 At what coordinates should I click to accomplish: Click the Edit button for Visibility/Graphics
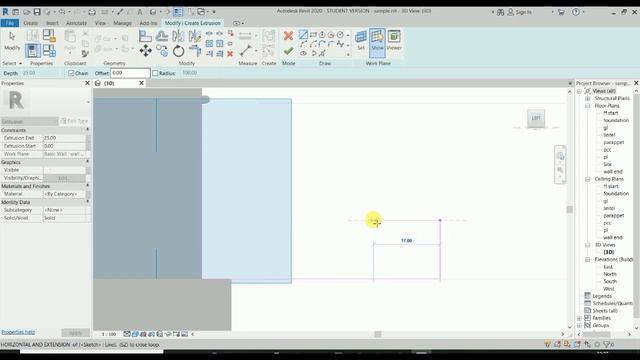tap(64, 178)
